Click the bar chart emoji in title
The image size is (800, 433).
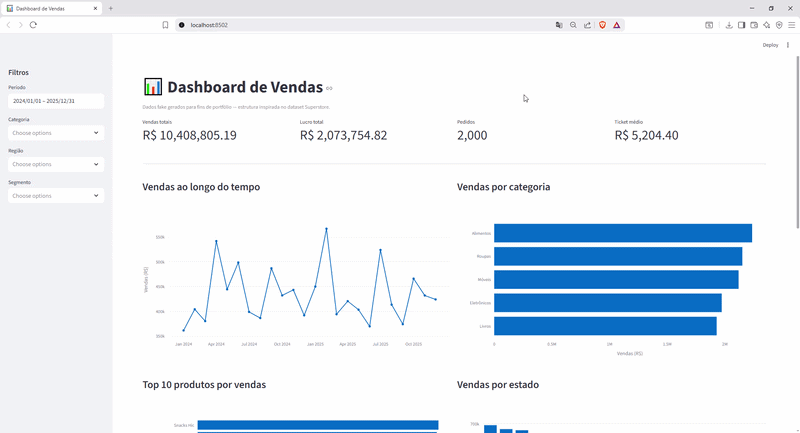click(x=153, y=87)
